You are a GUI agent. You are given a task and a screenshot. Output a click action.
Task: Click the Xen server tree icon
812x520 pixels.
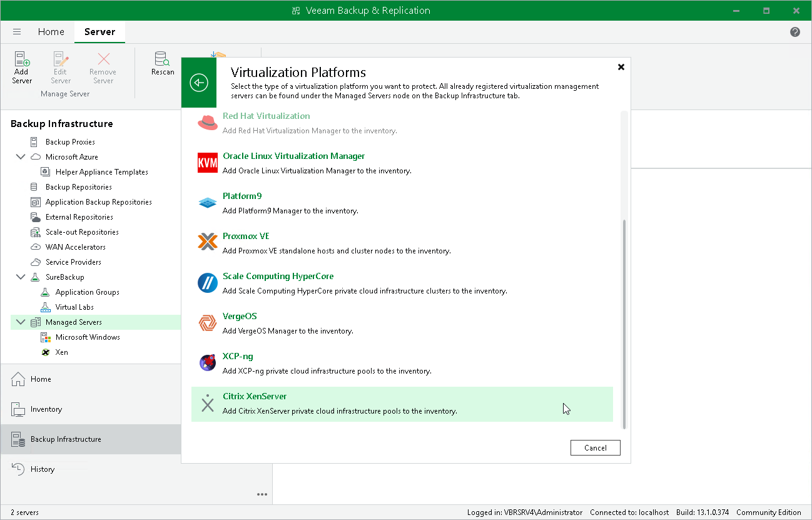point(45,352)
